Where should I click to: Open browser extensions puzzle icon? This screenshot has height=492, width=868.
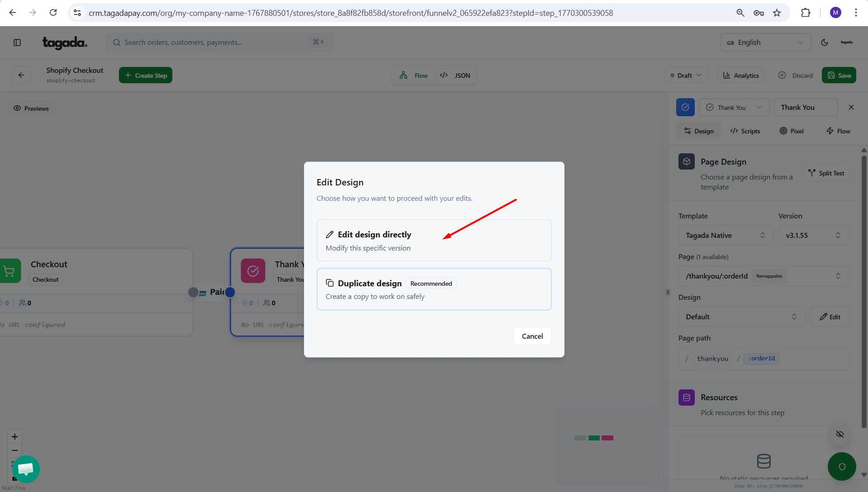point(805,13)
